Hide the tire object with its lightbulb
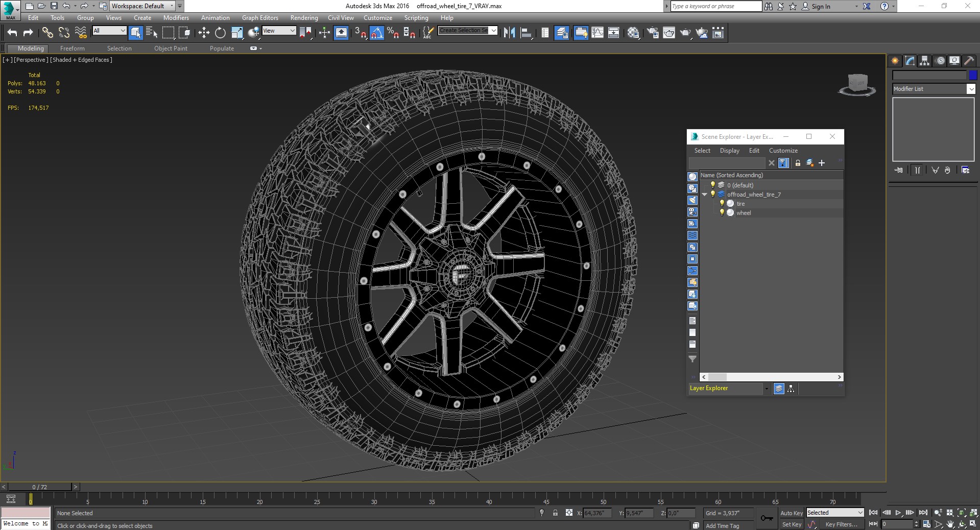980x530 pixels. point(722,204)
